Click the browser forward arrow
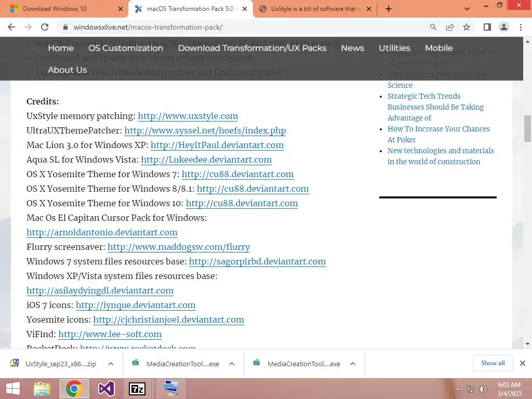This screenshot has width=532, height=399. point(28,27)
